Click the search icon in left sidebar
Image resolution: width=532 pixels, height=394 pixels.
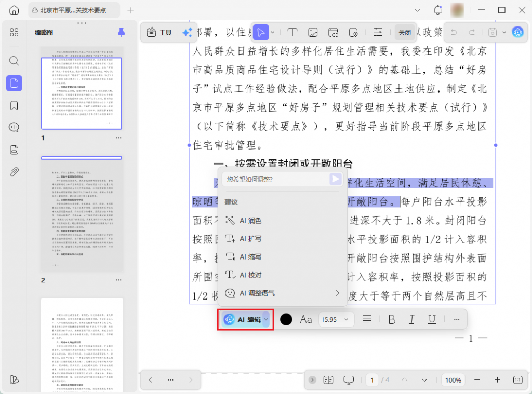tap(14, 61)
